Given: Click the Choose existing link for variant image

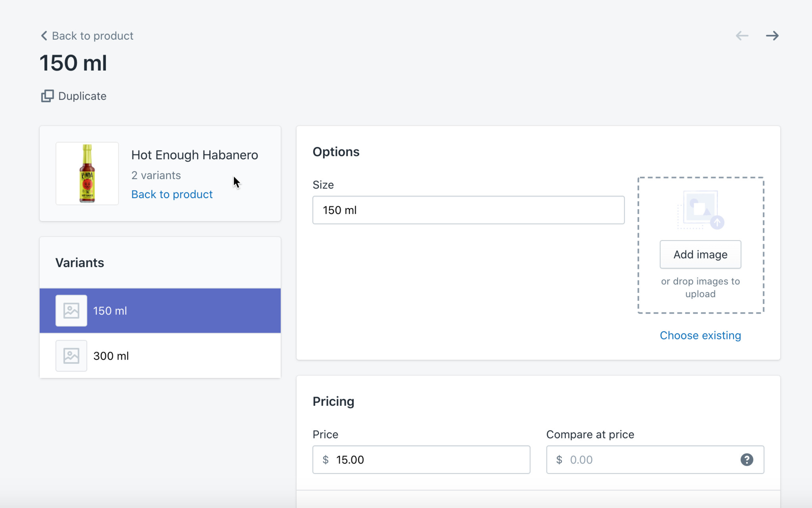Looking at the screenshot, I should (x=700, y=335).
